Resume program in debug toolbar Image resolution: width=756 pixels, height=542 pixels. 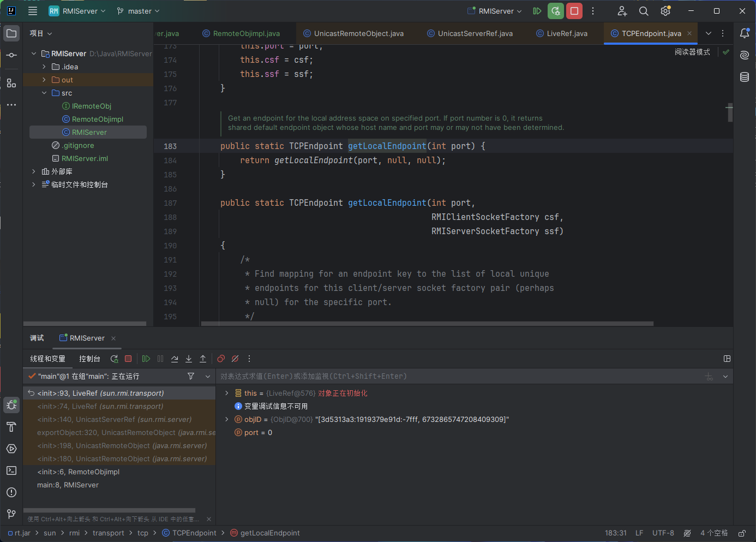point(146,359)
